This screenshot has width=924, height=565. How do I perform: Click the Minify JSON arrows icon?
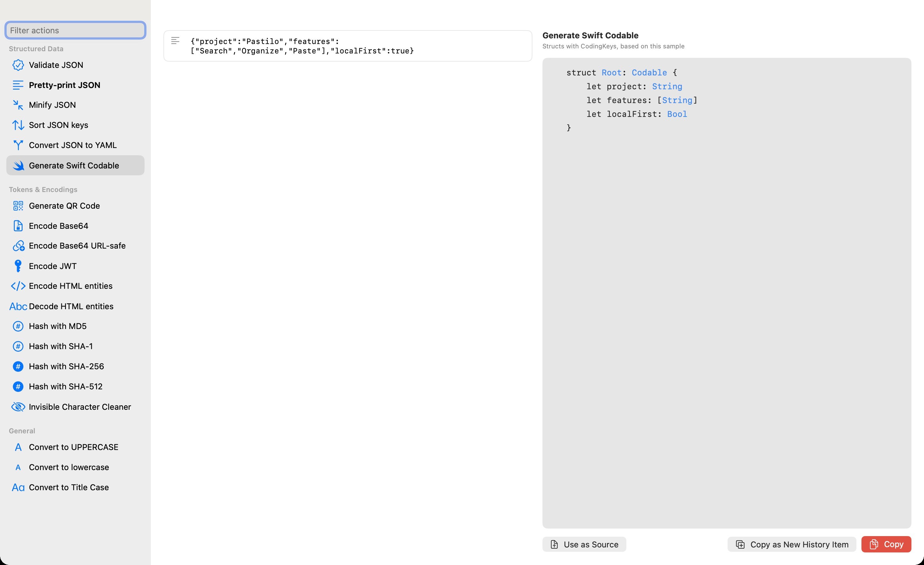tap(18, 105)
